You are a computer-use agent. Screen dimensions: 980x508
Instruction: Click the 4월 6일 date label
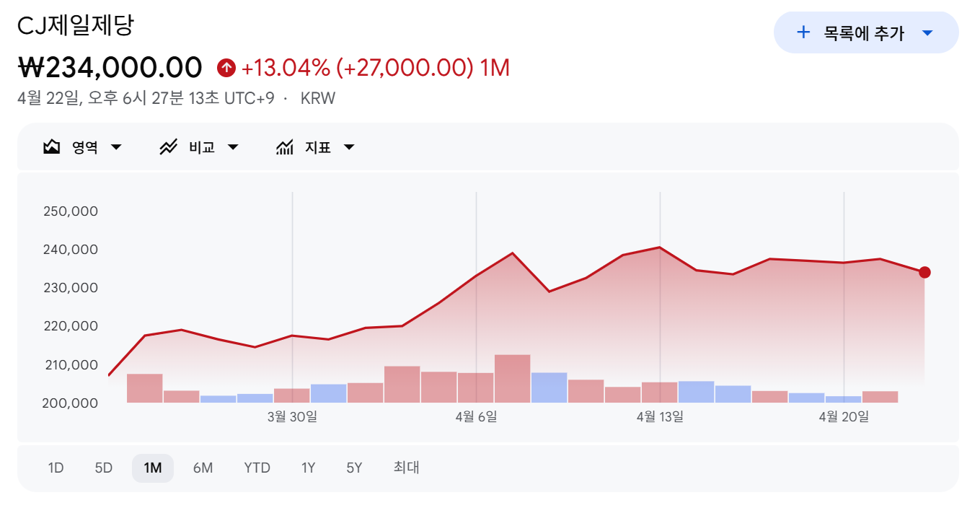[476, 416]
